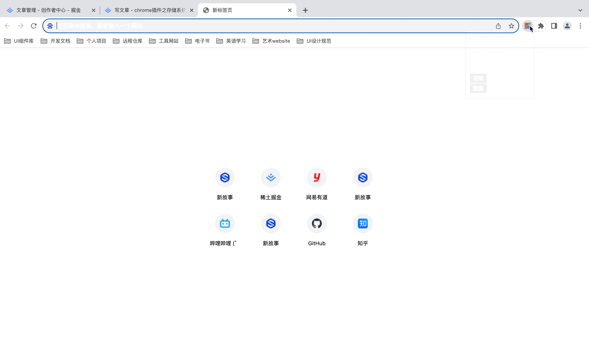Switch to 写文章 chrome插件 tab
This screenshot has height=364, width=589.
point(147,10)
